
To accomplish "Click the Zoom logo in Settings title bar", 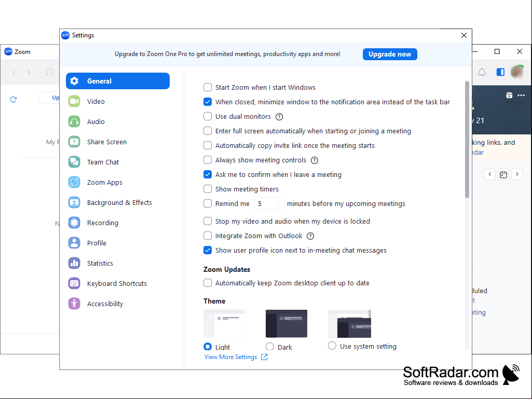I will click(65, 35).
